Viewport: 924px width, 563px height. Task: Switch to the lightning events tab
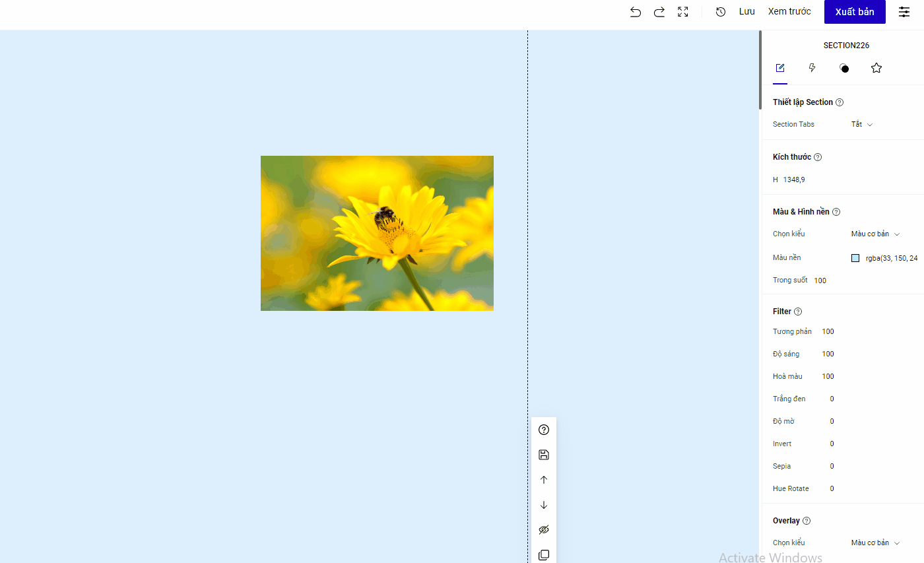tap(812, 68)
